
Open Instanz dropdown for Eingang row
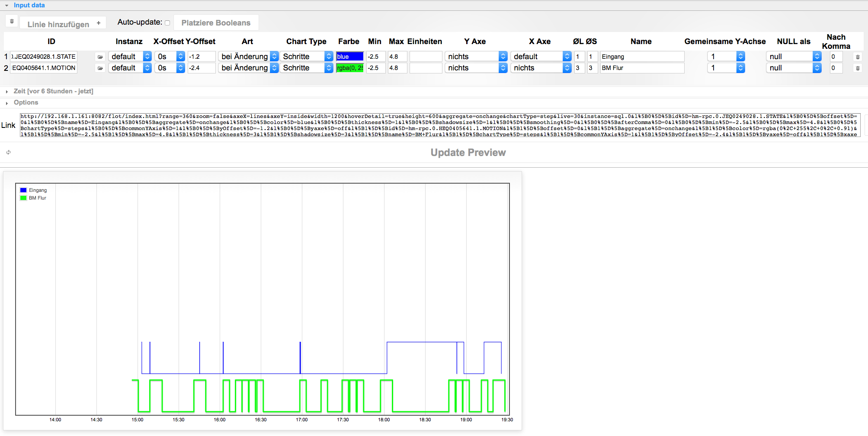click(130, 57)
